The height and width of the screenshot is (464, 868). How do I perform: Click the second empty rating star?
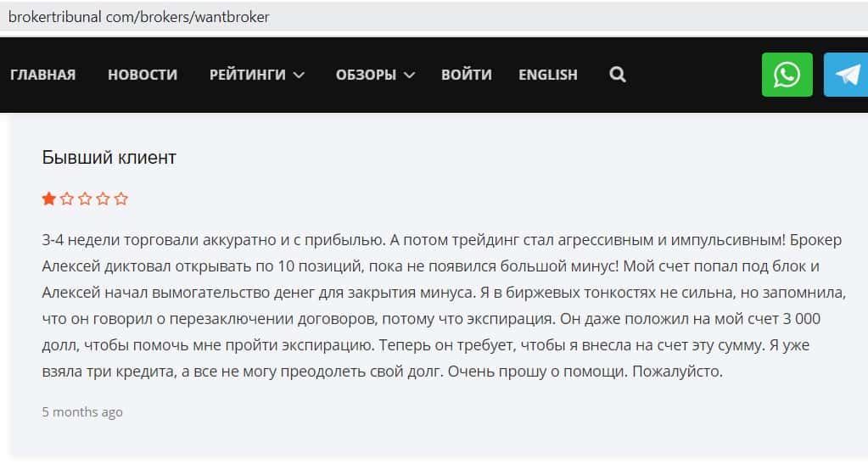pos(67,199)
